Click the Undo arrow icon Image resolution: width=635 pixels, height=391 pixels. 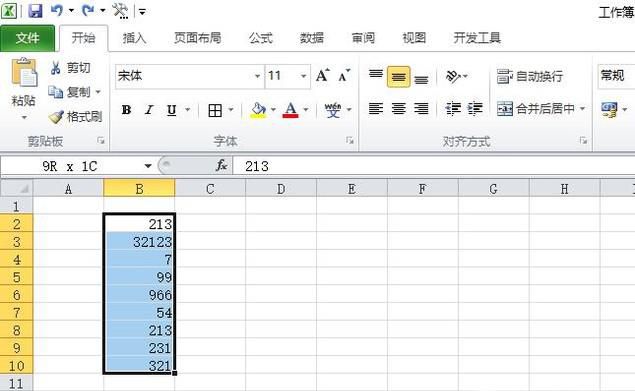pyautogui.click(x=57, y=10)
